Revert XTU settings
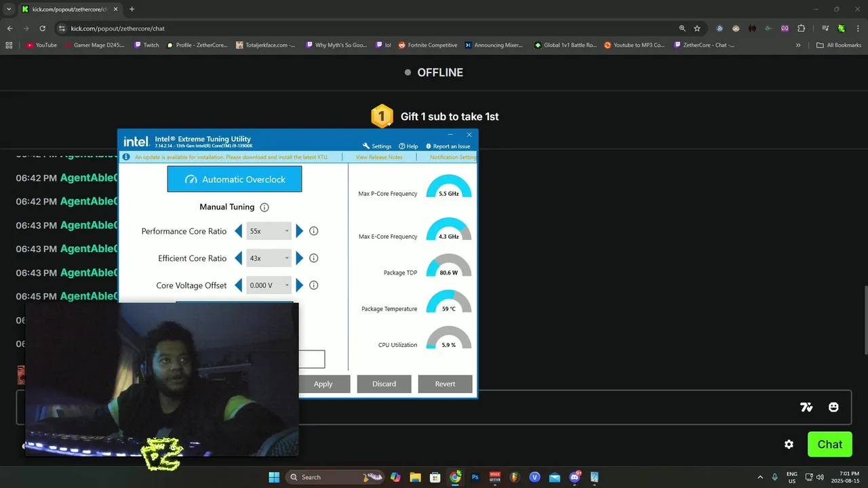The height and width of the screenshot is (488, 868). (x=445, y=384)
